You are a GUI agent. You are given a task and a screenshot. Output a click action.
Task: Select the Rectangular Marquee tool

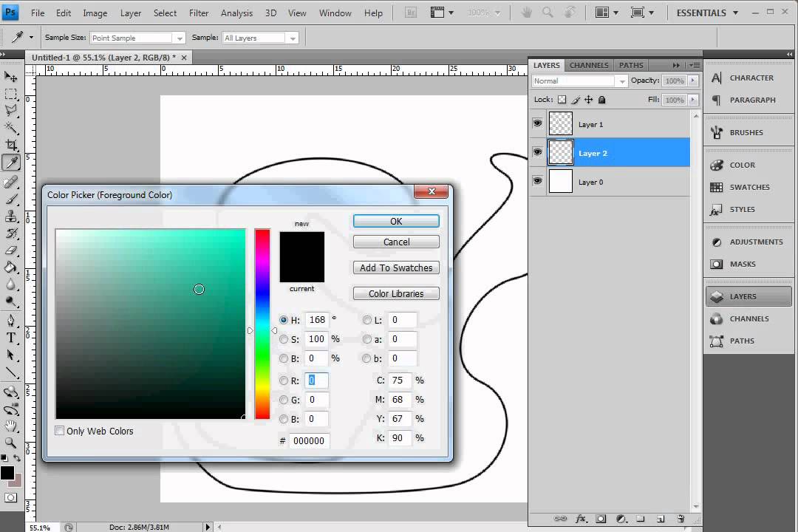pos(10,94)
